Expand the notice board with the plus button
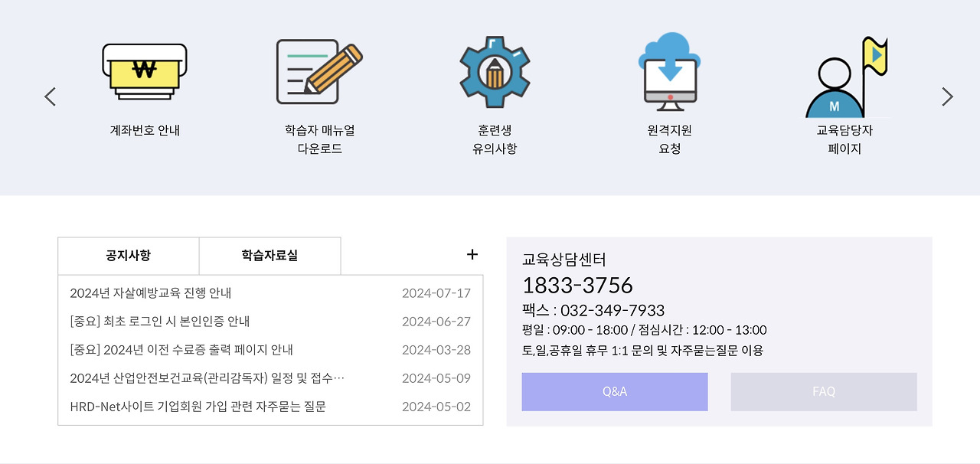 [472, 254]
